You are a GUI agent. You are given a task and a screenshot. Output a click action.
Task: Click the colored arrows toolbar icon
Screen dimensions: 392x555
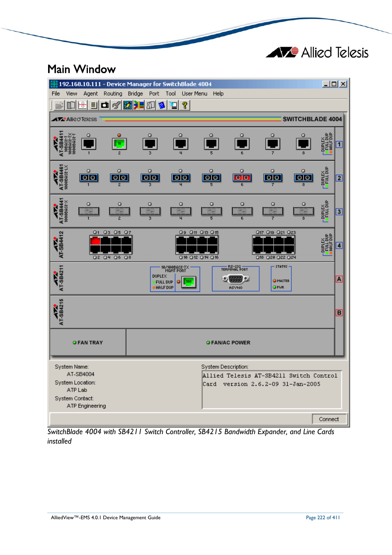point(139,105)
